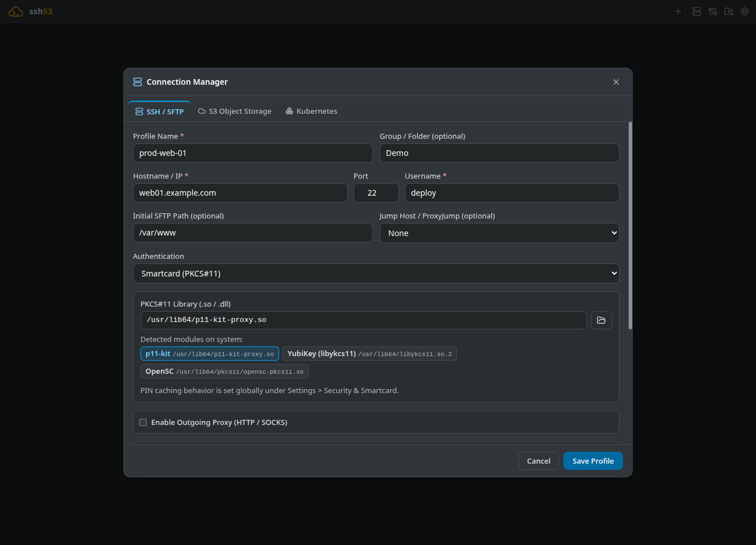This screenshot has width=756, height=545.
Task: Click the Connection Manager server icon
Action: point(138,82)
